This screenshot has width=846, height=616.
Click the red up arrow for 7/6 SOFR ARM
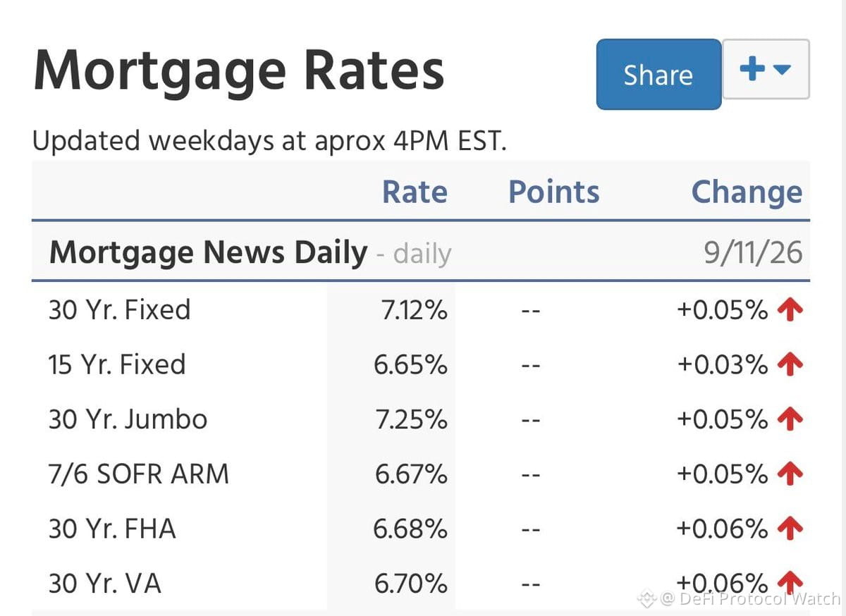click(x=790, y=474)
